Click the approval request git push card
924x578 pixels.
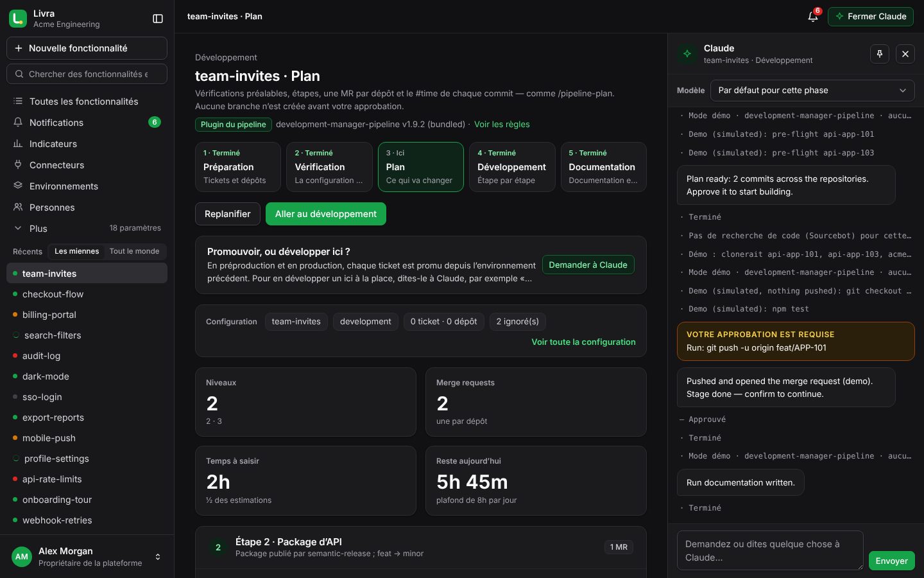796,342
